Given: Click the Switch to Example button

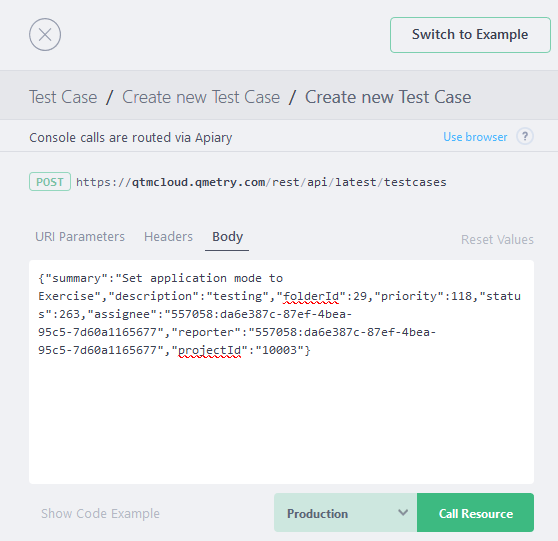Looking at the screenshot, I should (x=470, y=35).
